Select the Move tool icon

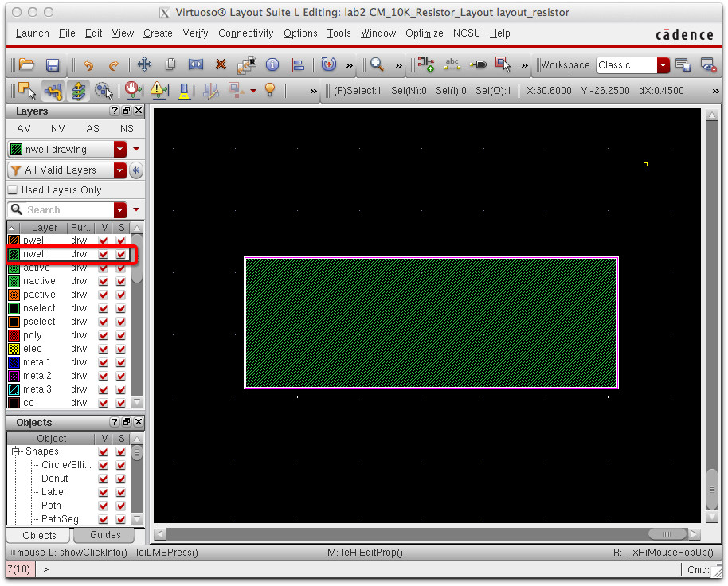144,65
